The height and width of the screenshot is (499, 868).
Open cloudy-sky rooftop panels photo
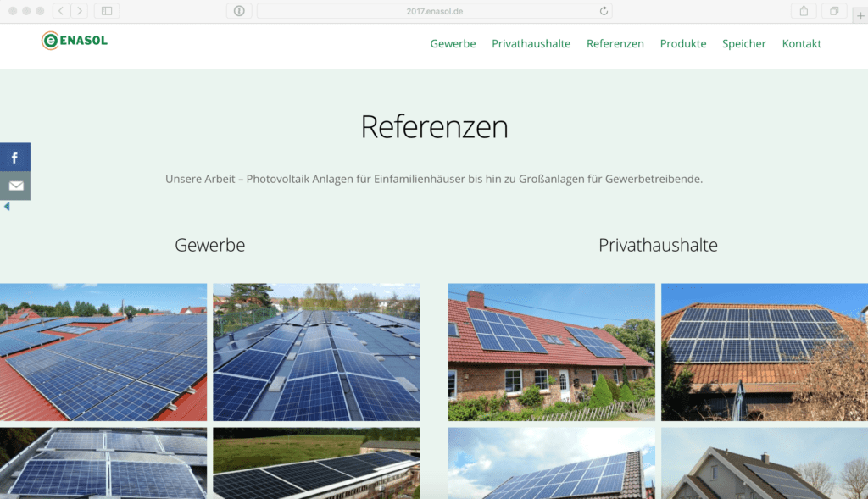tap(551, 463)
